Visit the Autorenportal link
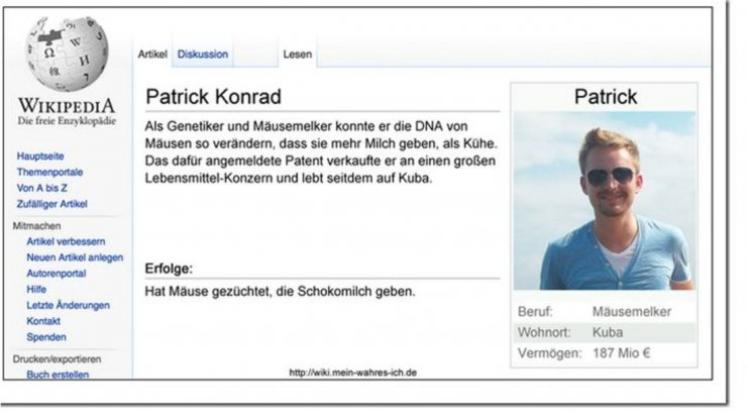Image resolution: width=748 pixels, height=420 pixels. 56,273
